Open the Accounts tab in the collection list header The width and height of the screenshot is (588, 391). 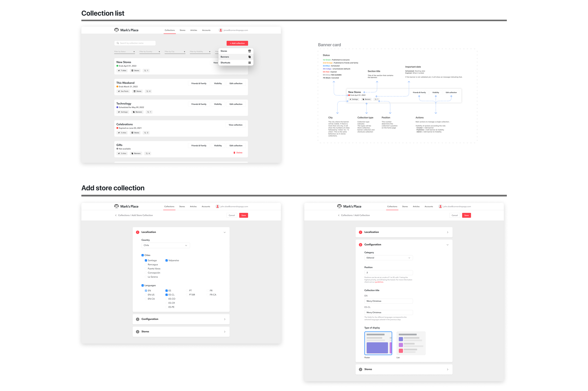[x=206, y=30]
